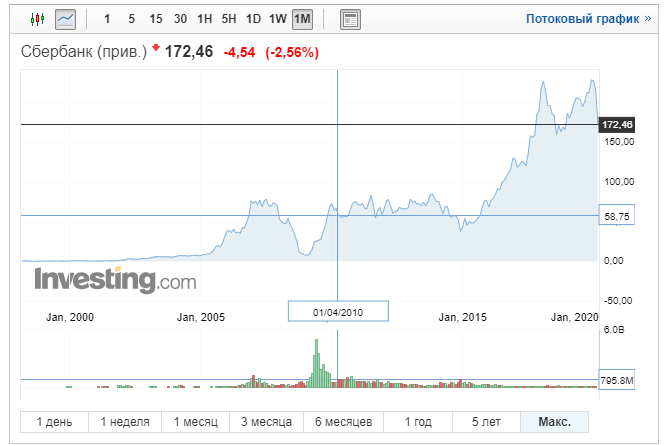This screenshot has width=672, height=446.
Task: Click the -4,54 price change value
Action: pos(239,53)
